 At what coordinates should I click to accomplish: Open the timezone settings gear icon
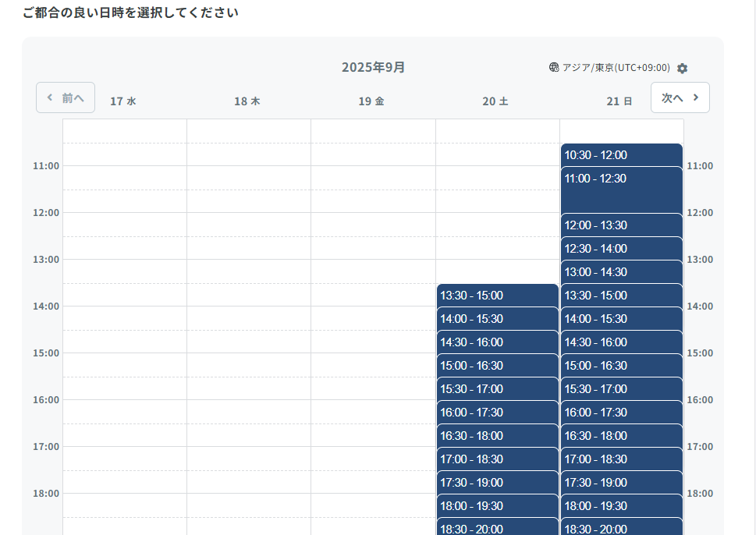(x=681, y=68)
